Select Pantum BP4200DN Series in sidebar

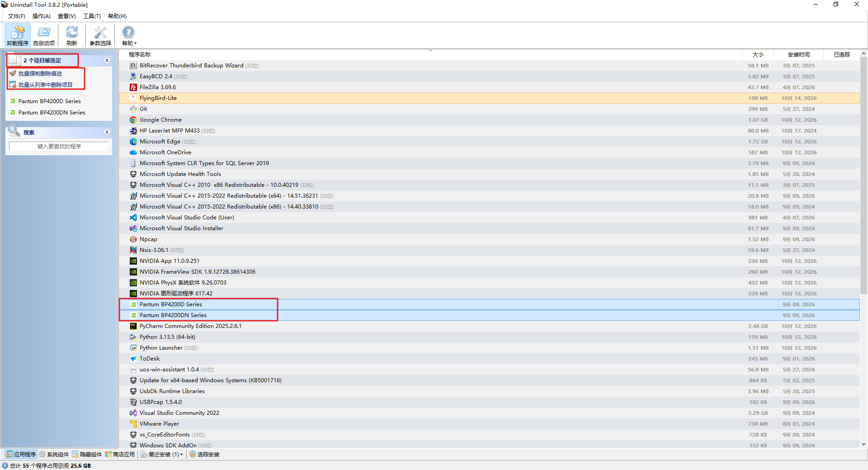point(52,113)
